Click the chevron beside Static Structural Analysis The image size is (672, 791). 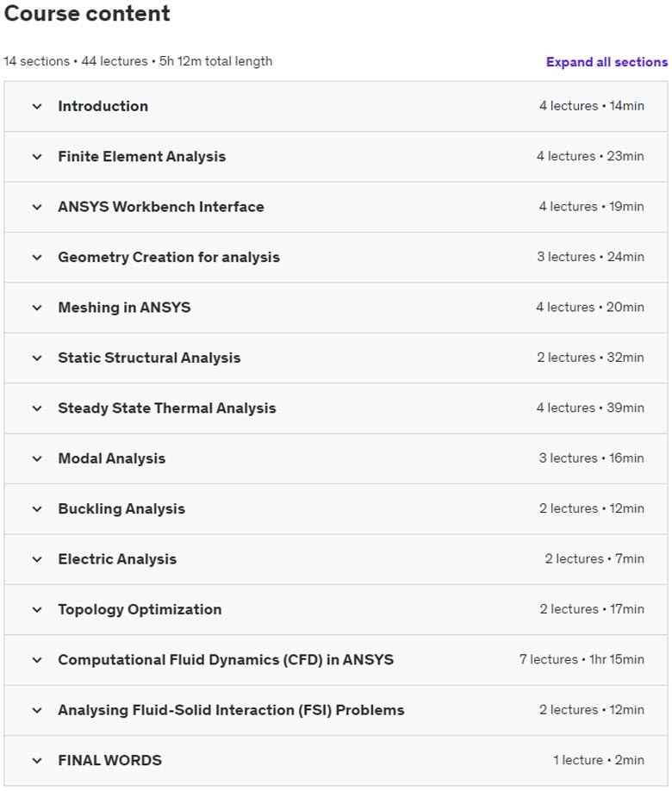click(x=37, y=358)
